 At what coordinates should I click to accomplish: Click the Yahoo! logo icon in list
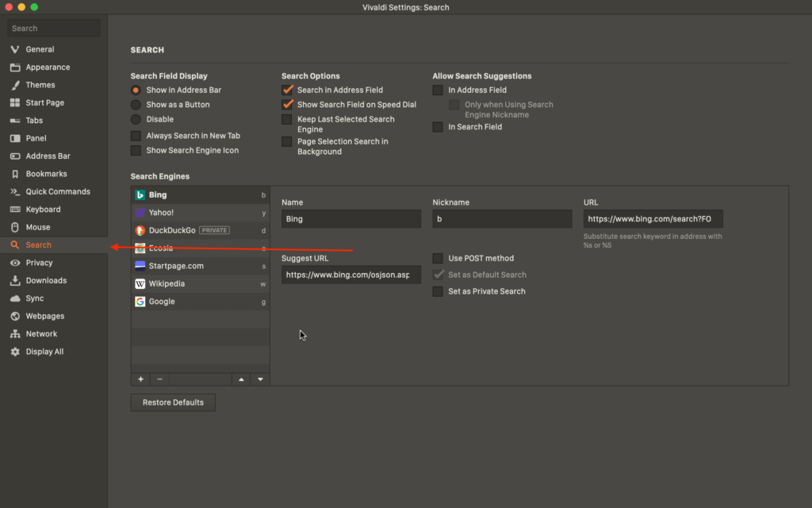coord(140,213)
